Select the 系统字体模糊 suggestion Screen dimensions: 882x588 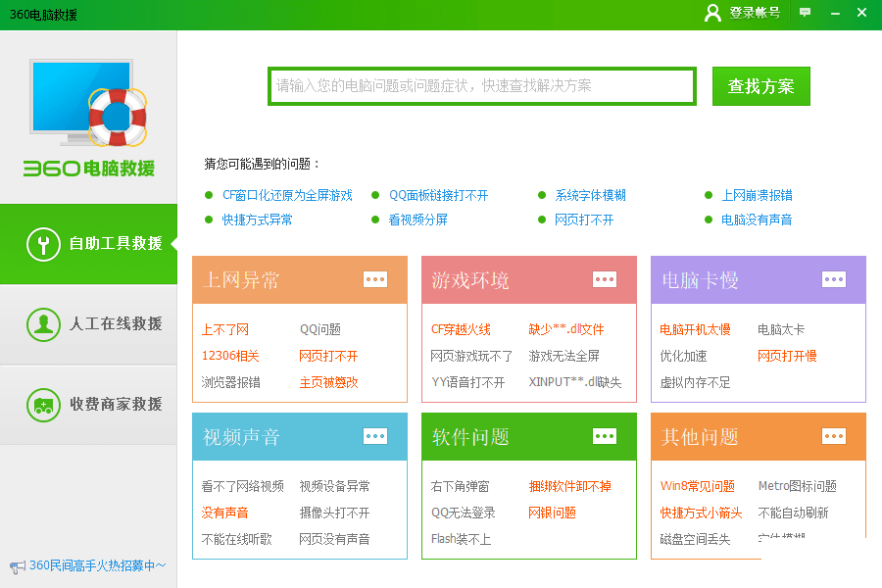coord(590,195)
